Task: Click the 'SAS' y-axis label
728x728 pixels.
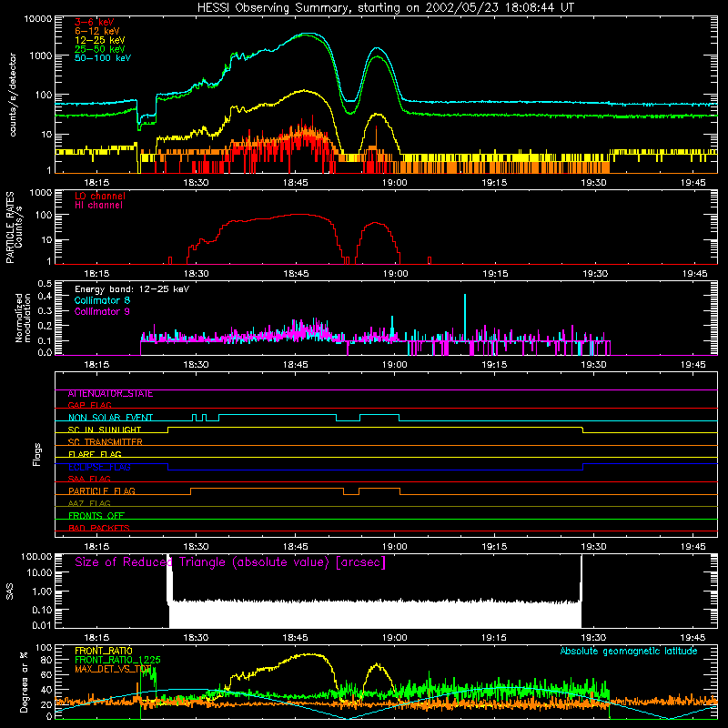Action: (x=10, y=591)
